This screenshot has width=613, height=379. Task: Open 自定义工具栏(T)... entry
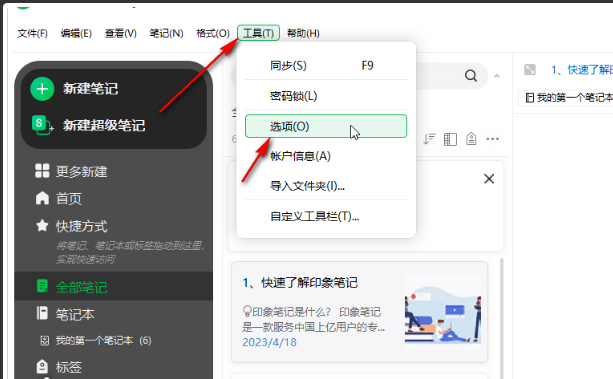[x=326, y=216]
